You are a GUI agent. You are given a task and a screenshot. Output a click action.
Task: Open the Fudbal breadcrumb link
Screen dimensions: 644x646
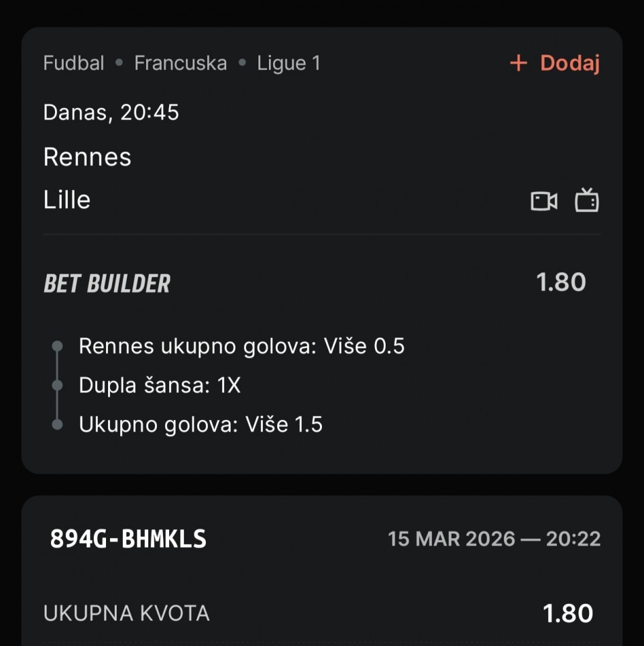click(74, 64)
